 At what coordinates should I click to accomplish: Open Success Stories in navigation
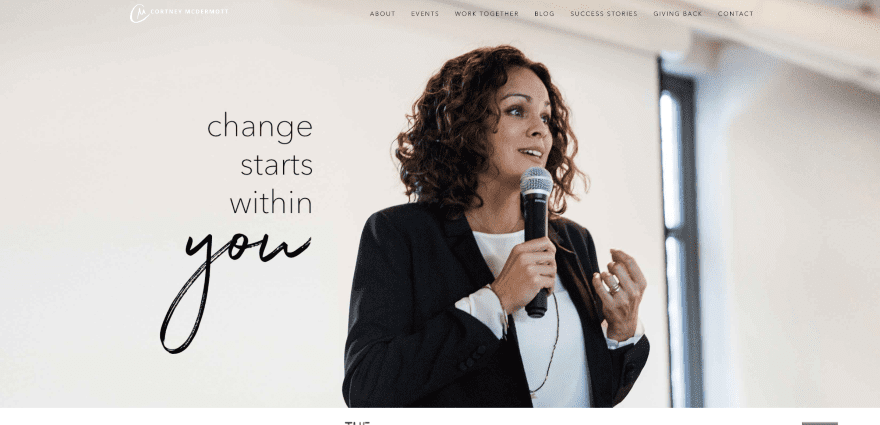pyautogui.click(x=604, y=14)
